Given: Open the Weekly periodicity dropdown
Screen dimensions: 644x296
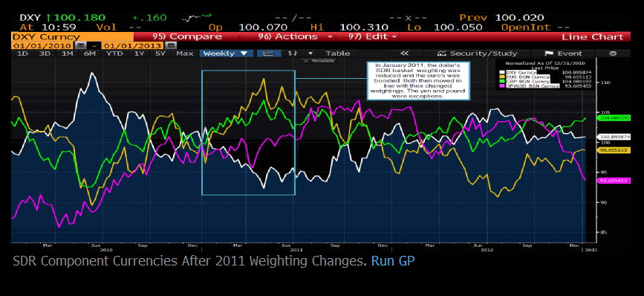Looking at the screenshot, I should [226, 54].
